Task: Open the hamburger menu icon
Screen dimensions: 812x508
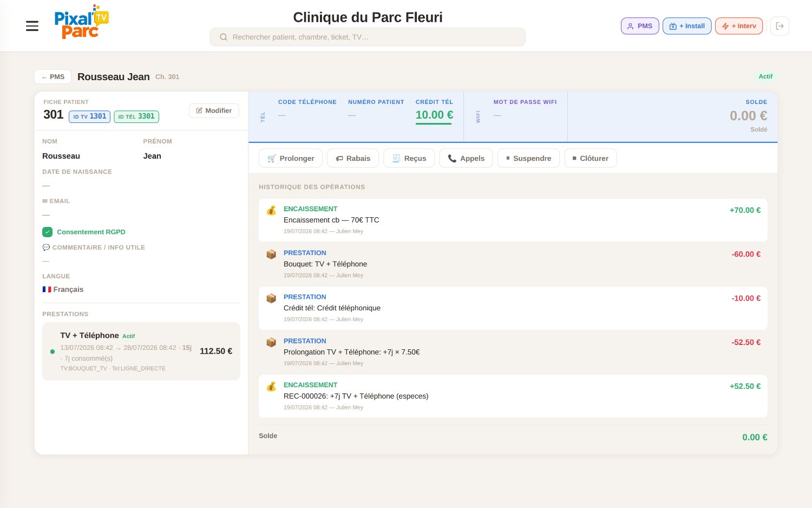Action: point(32,26)
